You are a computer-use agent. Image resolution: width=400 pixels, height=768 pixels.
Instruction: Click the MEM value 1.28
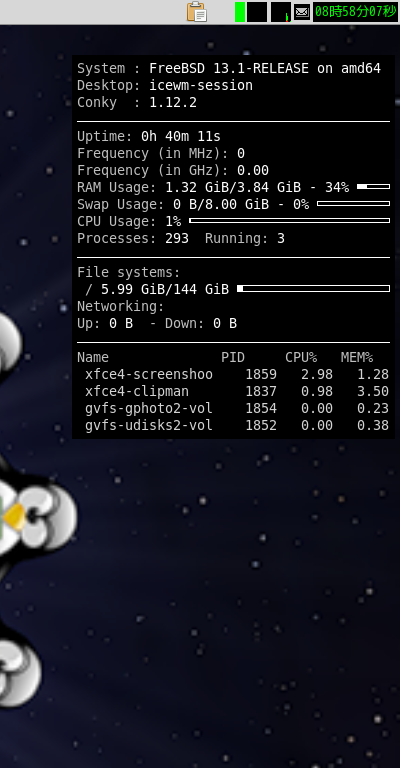coord(373,375)
